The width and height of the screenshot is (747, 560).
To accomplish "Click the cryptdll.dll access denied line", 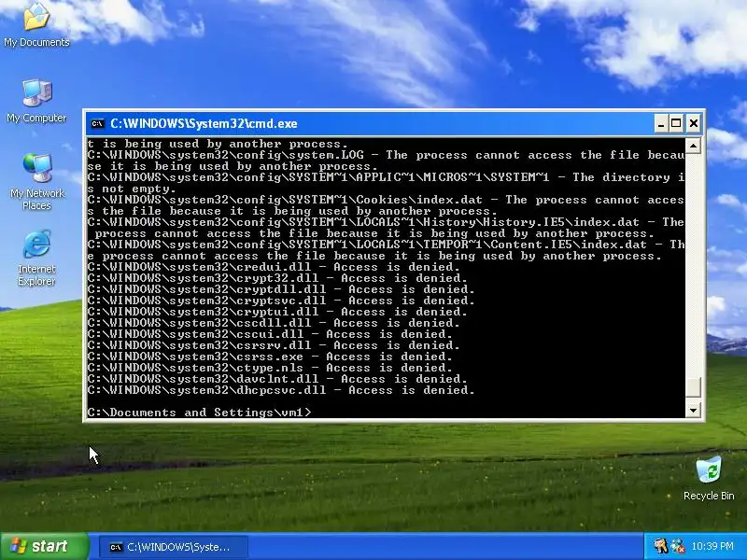I will 281,289.
